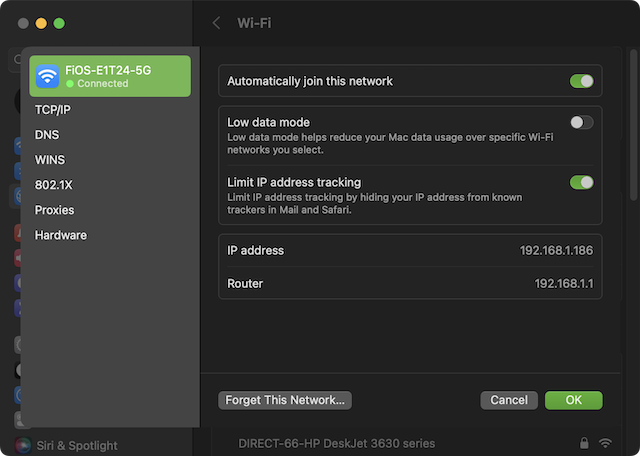Click the signal strength icon for DIRECT-66-HP
The height and width of the screenshot is (456, 640).
point(605,443)
